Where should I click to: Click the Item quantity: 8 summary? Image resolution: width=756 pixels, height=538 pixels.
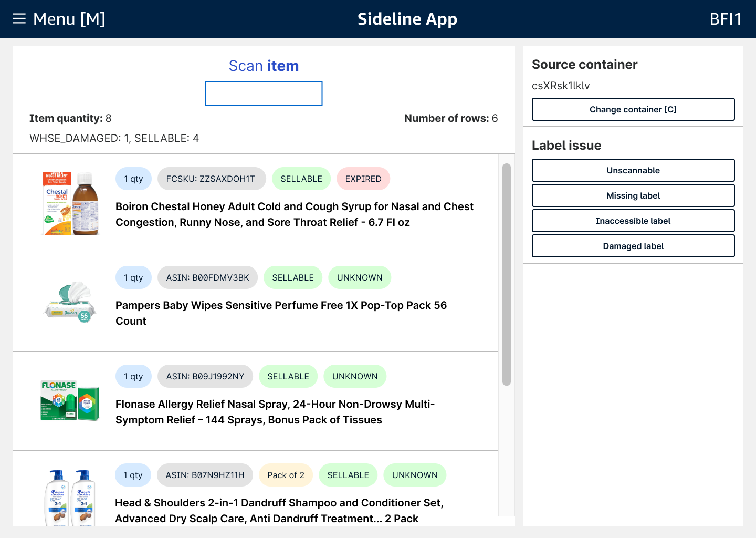tap(70, 118)
